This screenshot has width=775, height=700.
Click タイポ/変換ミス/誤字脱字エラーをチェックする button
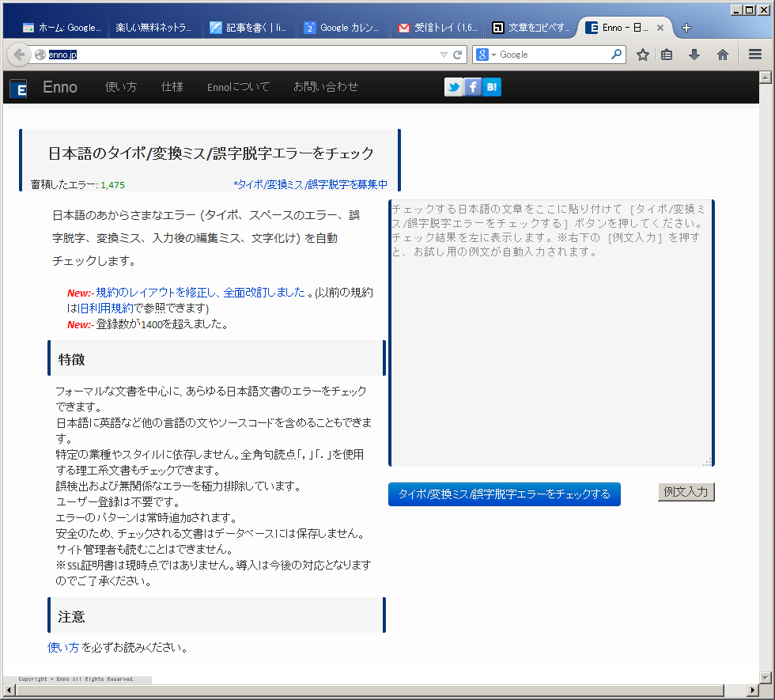(505, 494)
